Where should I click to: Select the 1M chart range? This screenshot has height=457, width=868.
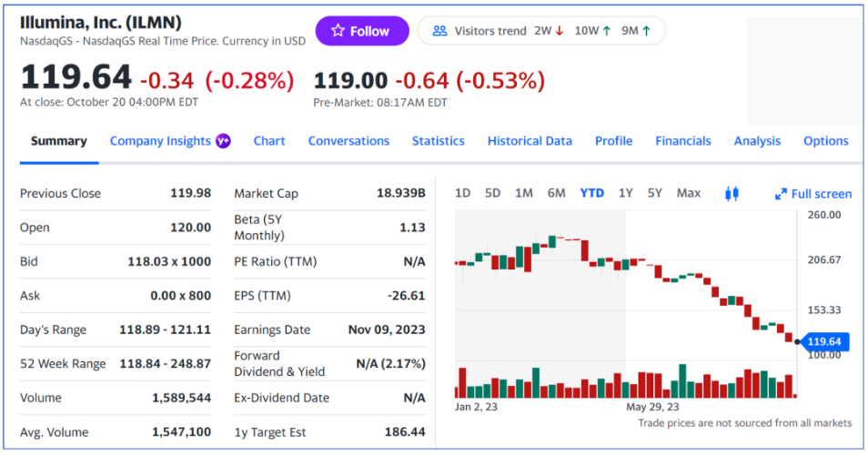(524, 193)
